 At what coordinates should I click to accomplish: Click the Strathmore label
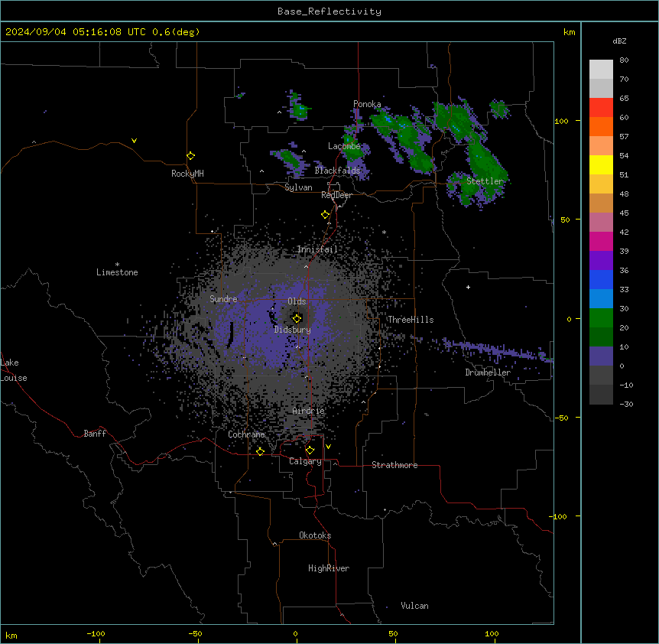tap(394, 465)
